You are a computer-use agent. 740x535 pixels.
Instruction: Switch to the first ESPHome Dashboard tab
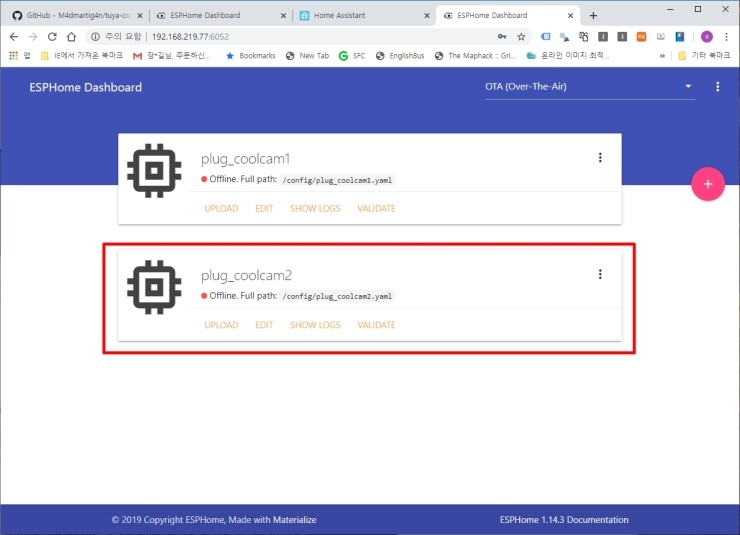point(219,16)
